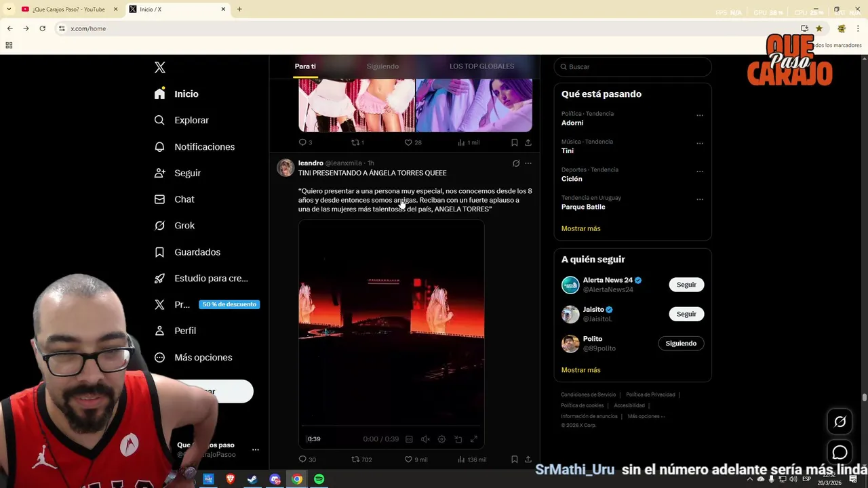Unmute the video audio
868x488 pixels.
(425, 439)
